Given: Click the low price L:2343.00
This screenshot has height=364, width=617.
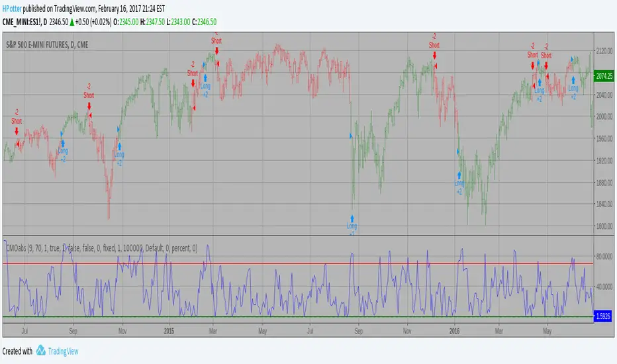Looking at the screenshot, I should coord(178,22).
